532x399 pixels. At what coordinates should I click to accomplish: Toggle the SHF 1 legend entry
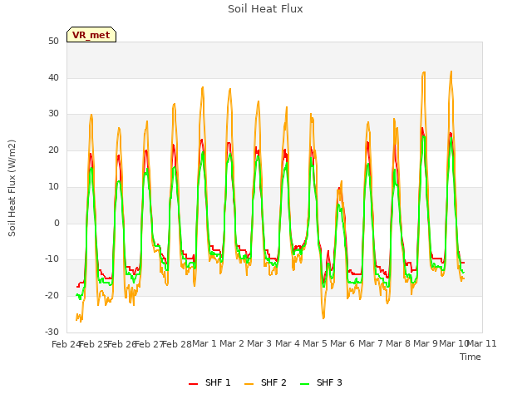point(209,382)
